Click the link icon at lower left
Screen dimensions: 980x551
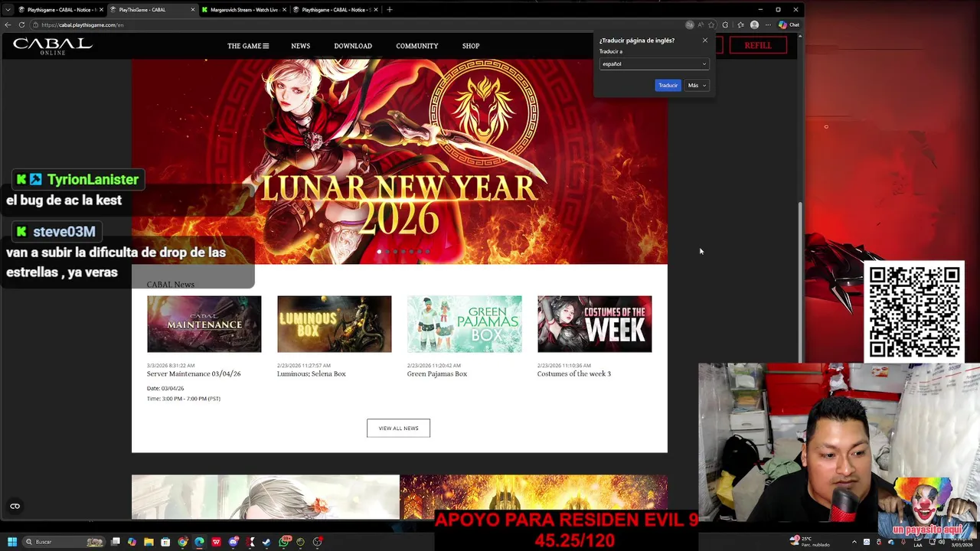tap(15, 506)
